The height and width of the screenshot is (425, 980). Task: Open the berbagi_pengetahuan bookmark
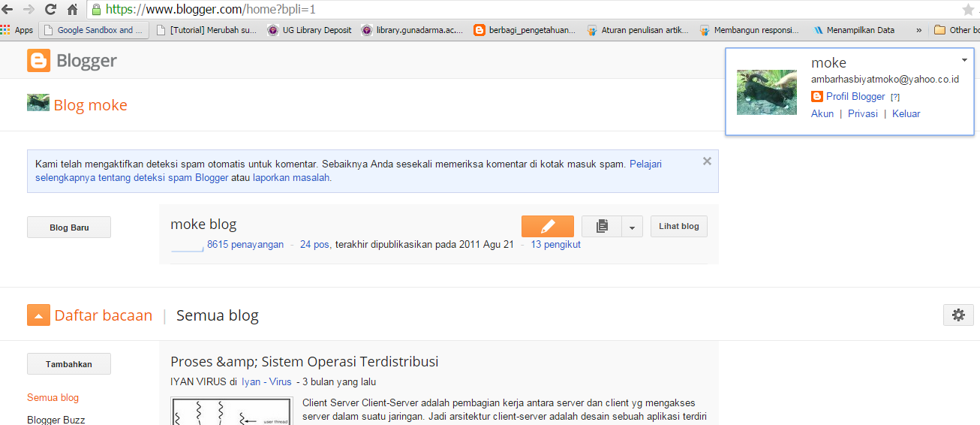[x=525, y=30]
